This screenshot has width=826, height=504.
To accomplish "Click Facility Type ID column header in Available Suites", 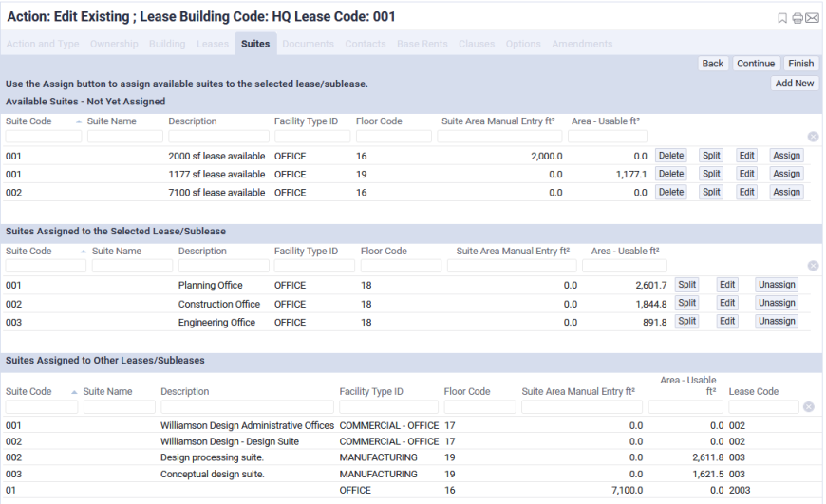I will point(306,121).
